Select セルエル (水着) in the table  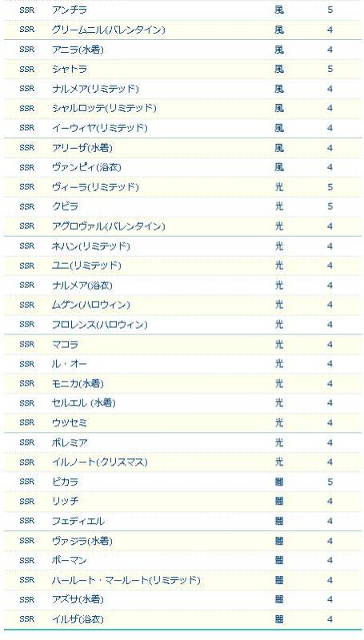[x=84, y=403]
